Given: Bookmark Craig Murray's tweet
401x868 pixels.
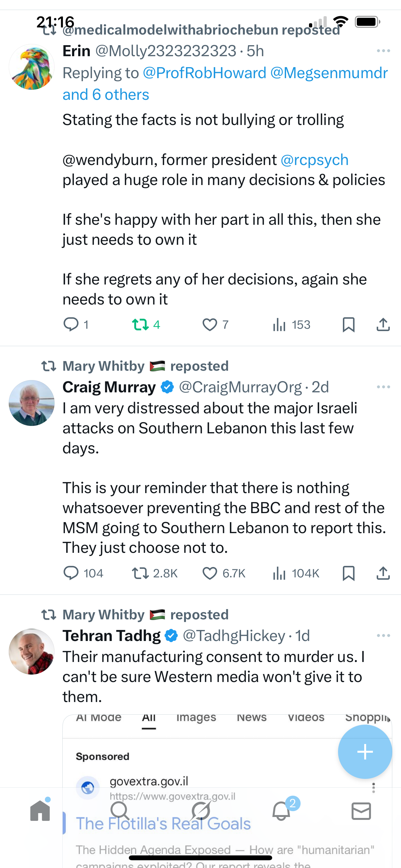Looking at the screenshot, I should click(x=348, y=573).
